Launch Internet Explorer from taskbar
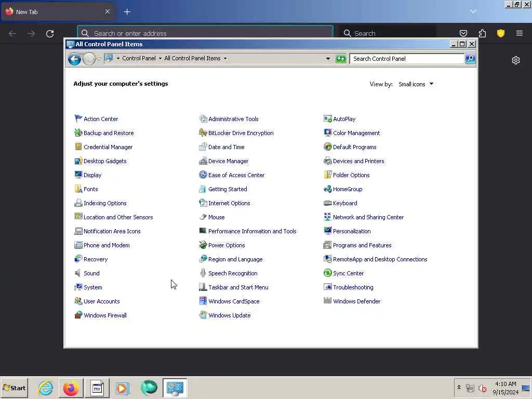Screen dimensions: 532x399 [46, 388]
